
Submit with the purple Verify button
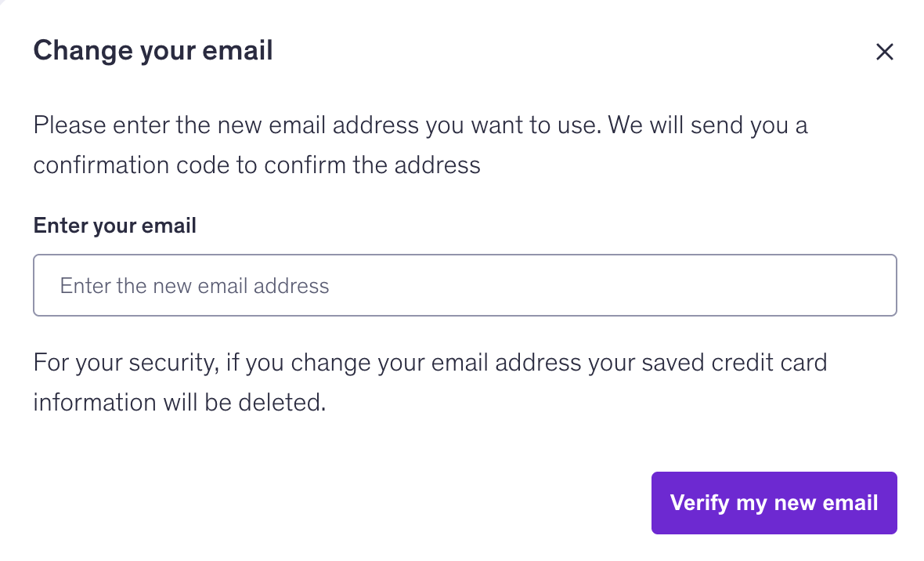click(774, 503)
